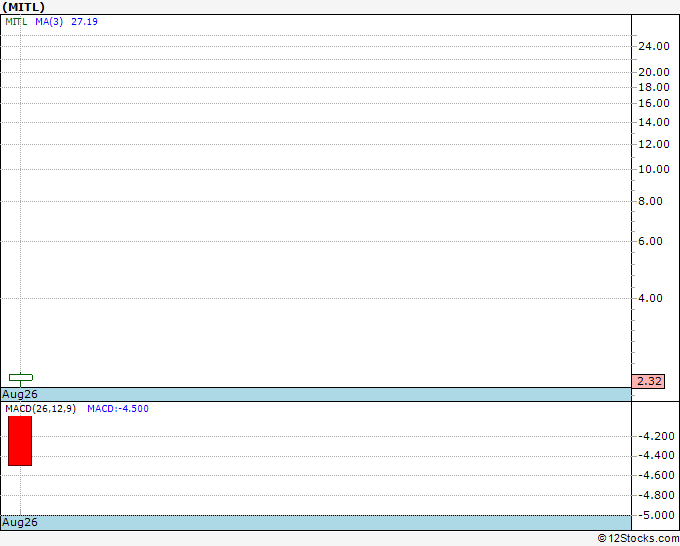Click the MA(3) indicator label
The width and height of the screenshot is (680, 546).
(49, 22)
